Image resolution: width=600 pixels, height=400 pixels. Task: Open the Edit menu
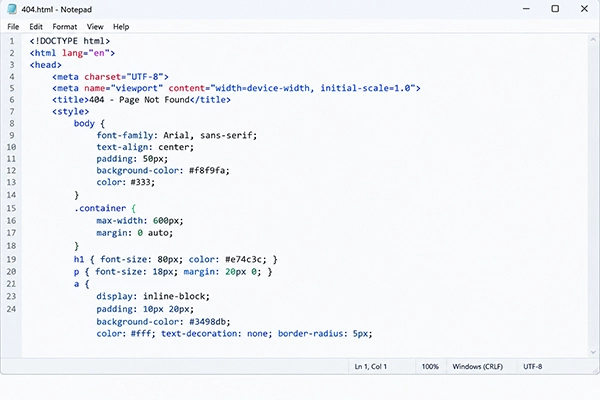(x=36, y=27)
